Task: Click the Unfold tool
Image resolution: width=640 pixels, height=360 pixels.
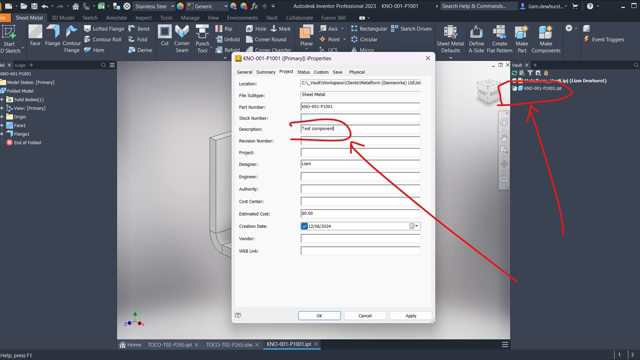Action: [227, 39]
